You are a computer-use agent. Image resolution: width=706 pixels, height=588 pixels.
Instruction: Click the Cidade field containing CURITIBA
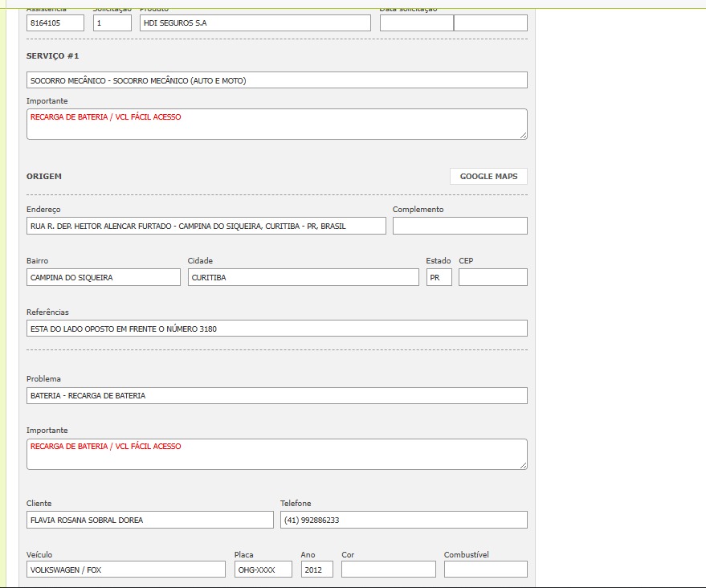click(303, 277)
